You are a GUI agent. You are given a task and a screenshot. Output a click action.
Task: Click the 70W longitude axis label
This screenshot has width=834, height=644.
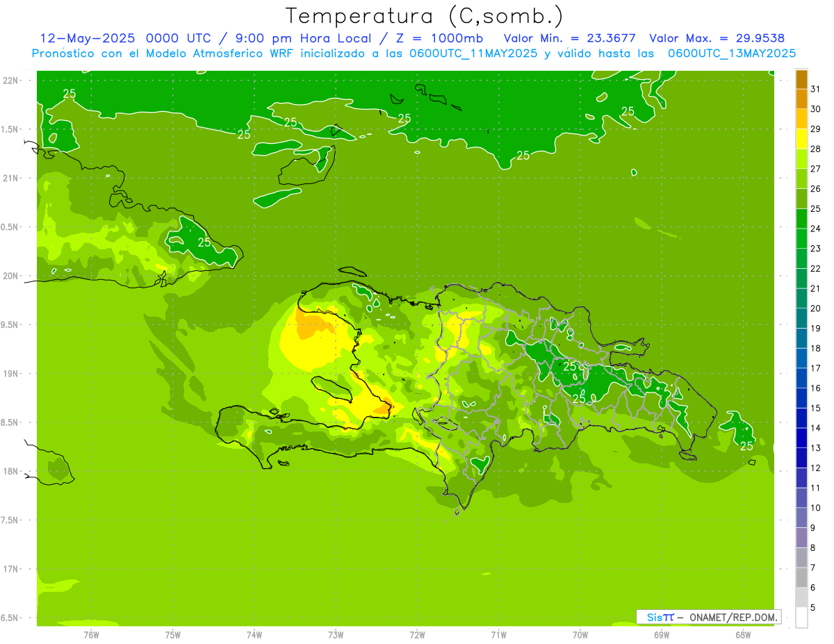point(580,635)
